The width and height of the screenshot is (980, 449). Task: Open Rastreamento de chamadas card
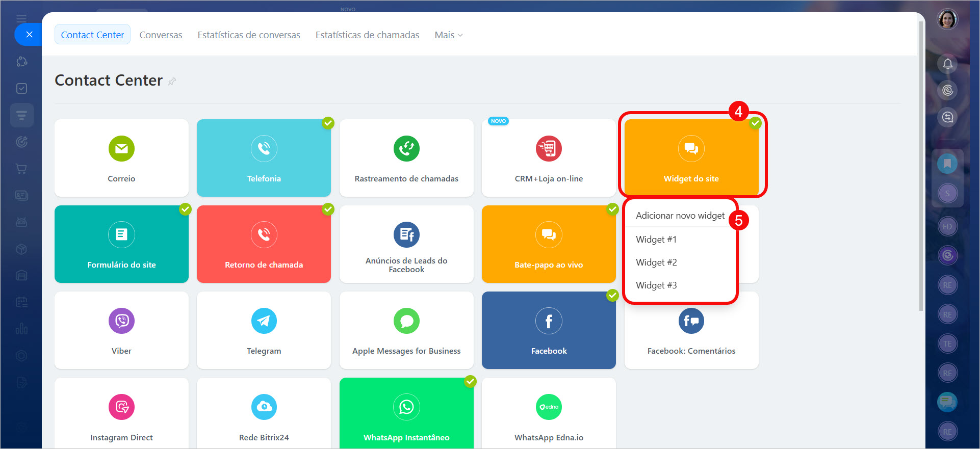tap(406, 158)
